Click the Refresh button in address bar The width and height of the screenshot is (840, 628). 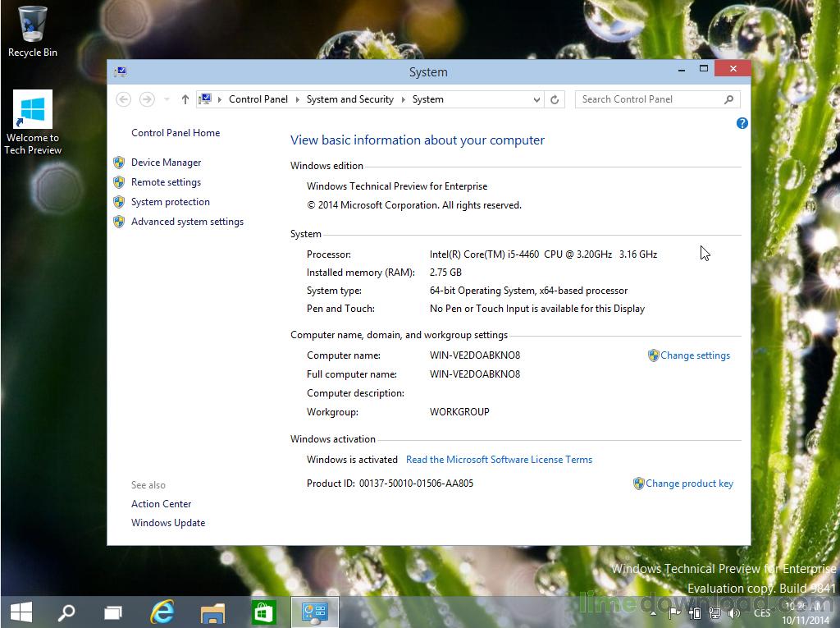point(555,99)
